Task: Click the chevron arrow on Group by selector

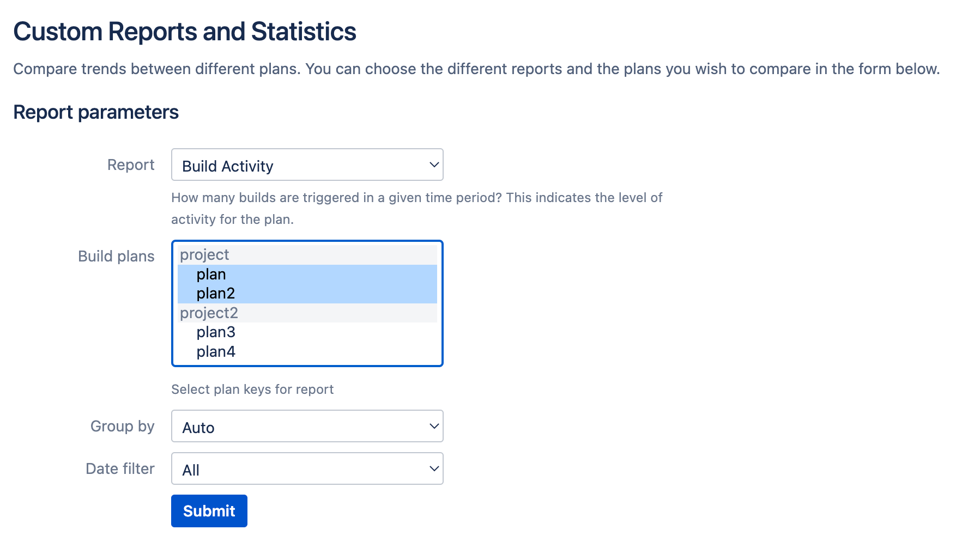Action: (434, 426)
